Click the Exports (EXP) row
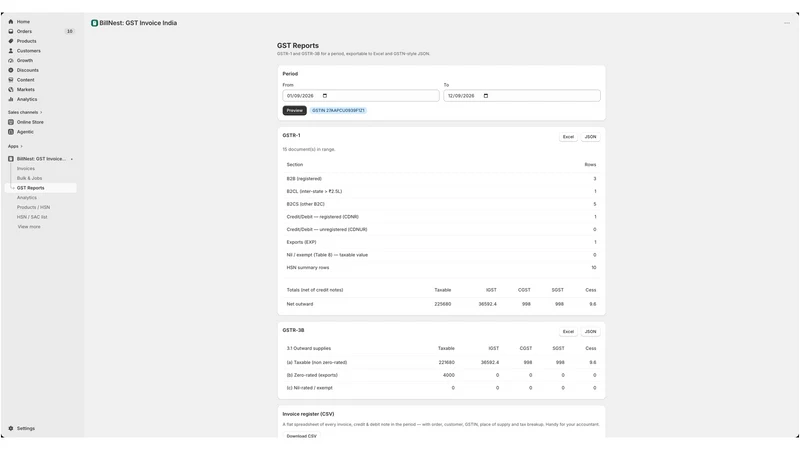The width and height of the screenshot is (800, 450). point(441,242)
